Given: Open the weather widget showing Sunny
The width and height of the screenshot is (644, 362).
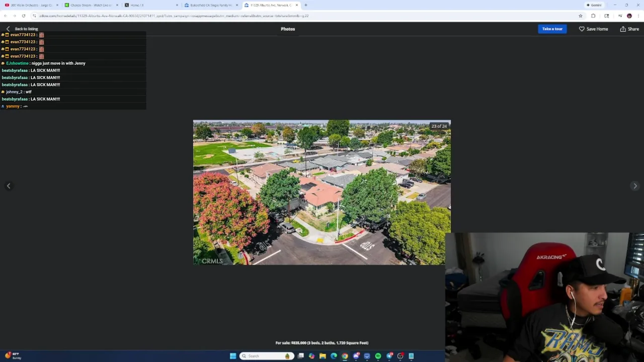Looking at the screenshot, I should [x=14, y=356].
